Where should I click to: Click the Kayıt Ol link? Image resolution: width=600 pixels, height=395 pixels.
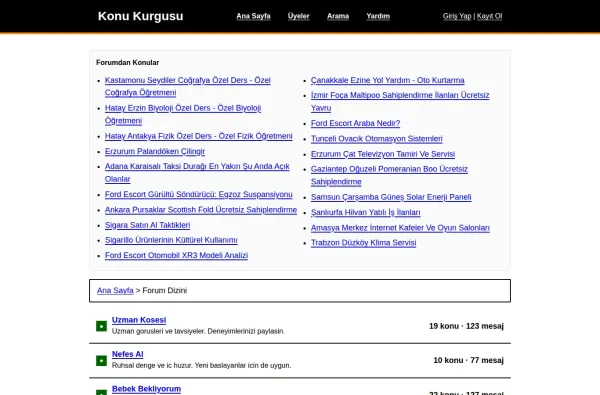(489, 16)
